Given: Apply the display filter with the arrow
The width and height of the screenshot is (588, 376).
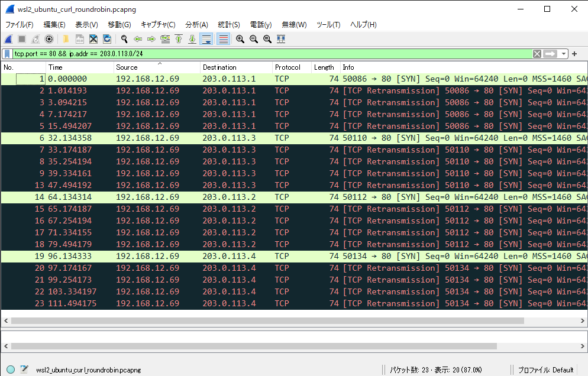Looking at the screenshot, I should [550, 54].
